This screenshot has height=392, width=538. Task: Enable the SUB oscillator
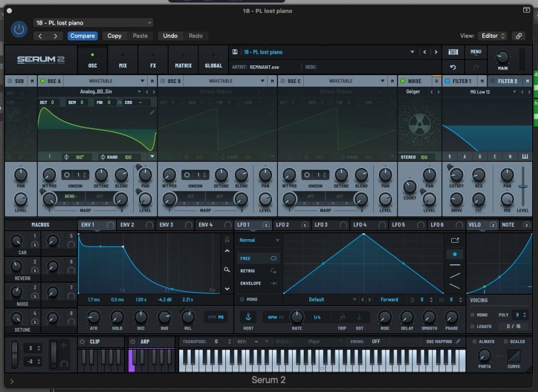(9, 81)
